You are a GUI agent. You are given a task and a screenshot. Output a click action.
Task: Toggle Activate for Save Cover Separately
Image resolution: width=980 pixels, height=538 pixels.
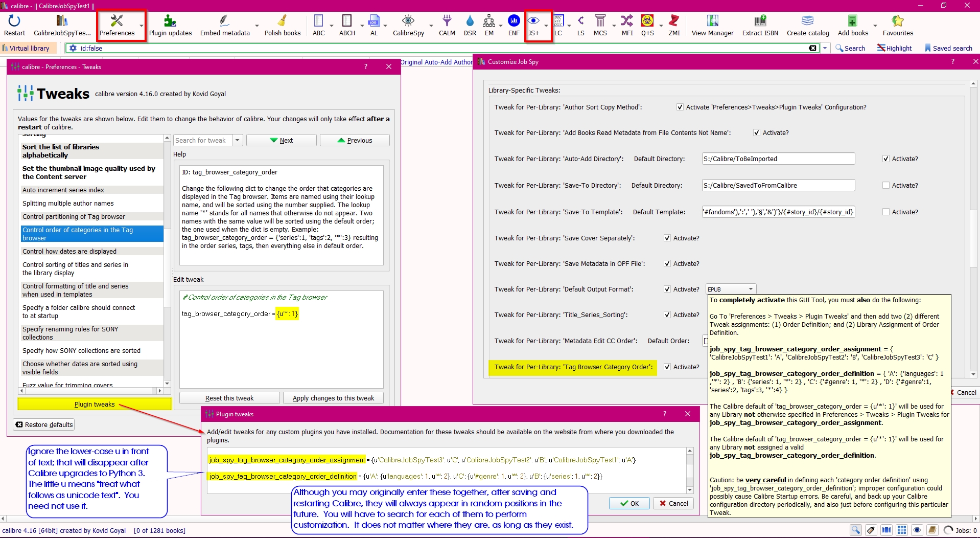point(667,238)
